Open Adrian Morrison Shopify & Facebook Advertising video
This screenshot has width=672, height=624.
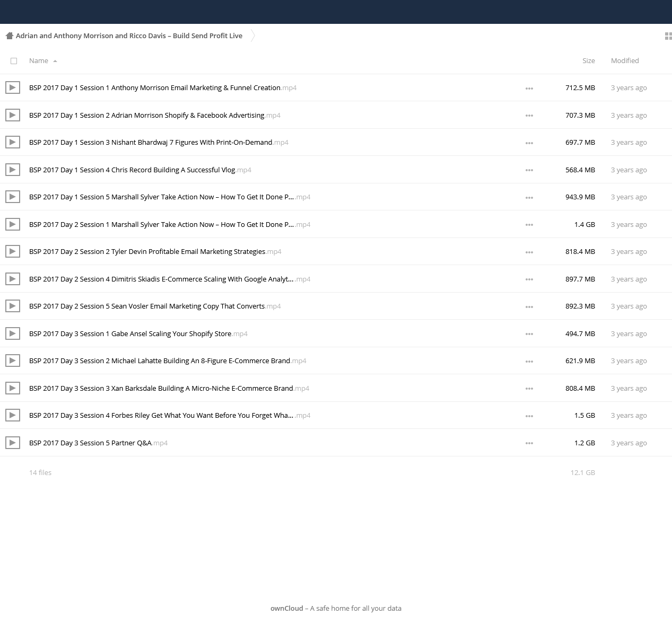click(x=155, y=115)
